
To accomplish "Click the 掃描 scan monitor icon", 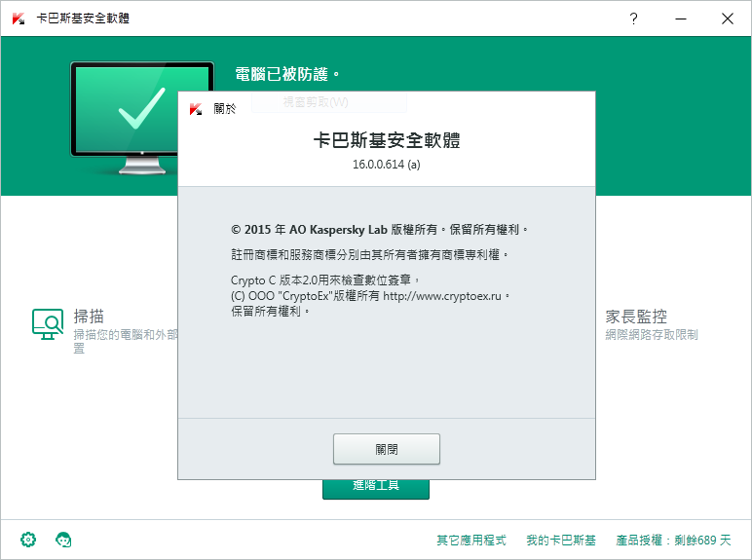I will pos(48,323).
